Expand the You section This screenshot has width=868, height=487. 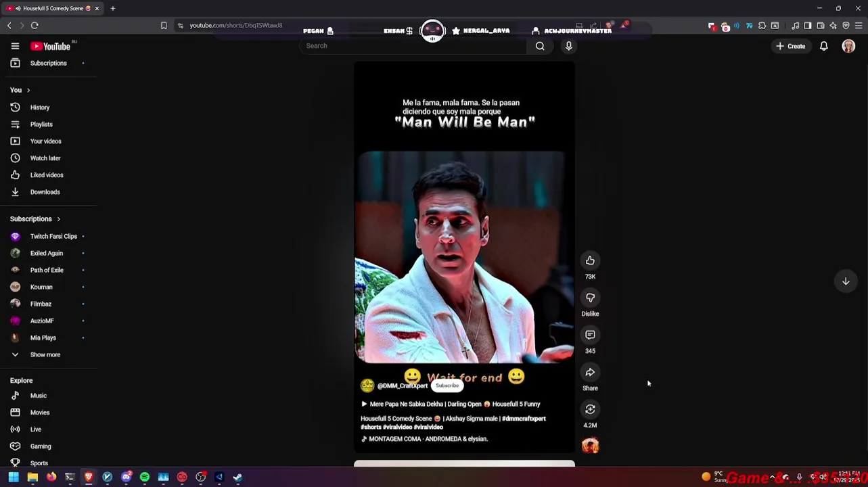click(x=20, y=90)
